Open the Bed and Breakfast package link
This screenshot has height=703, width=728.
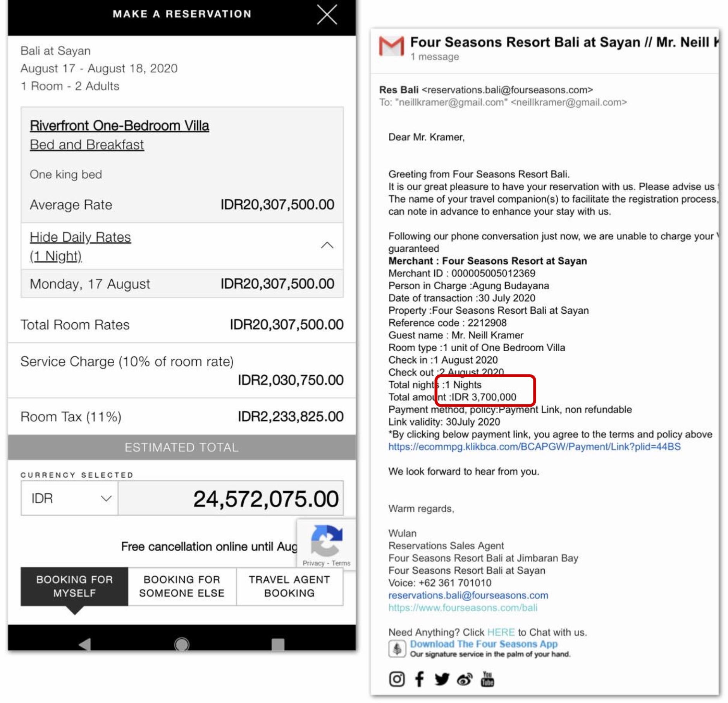87,144
